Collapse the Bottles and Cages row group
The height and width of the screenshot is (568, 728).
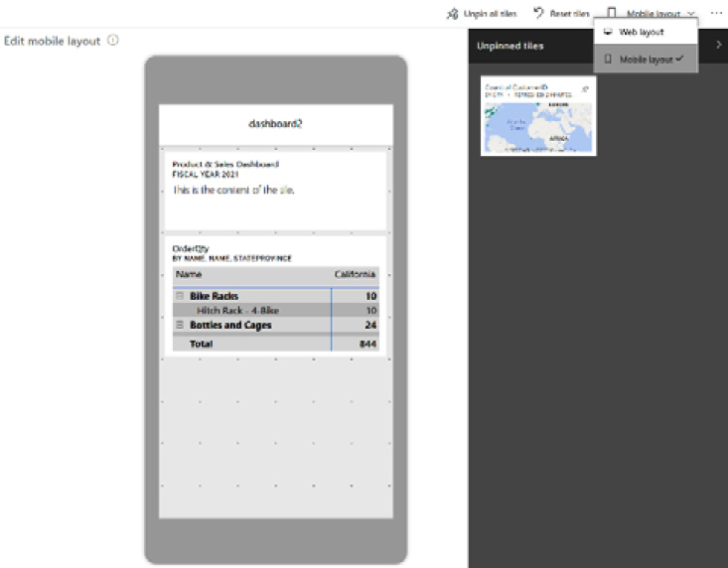point(180,325)
